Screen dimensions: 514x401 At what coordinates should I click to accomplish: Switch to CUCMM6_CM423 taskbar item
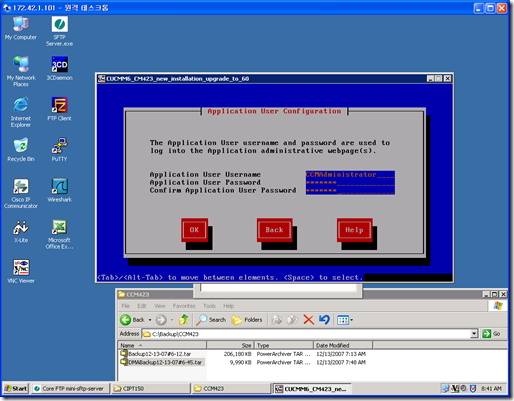click(x=312, y=388)
